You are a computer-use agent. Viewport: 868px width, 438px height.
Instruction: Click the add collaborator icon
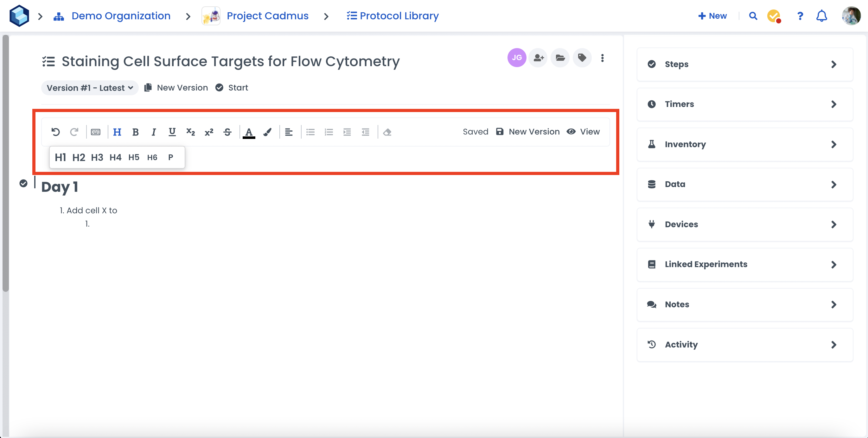pyautogui.click(x=539, y=58)
